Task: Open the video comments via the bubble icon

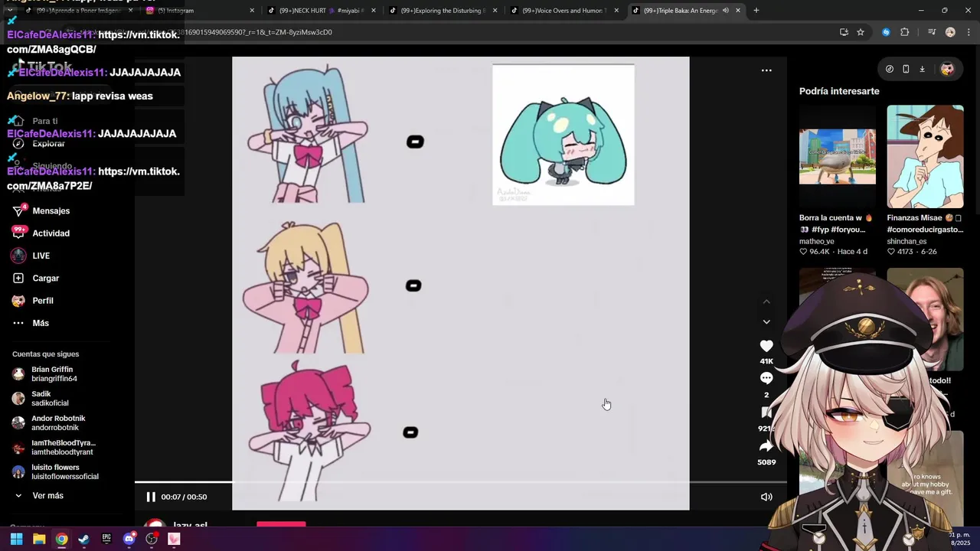Action: pyautogui.click(x=766, y=378)
